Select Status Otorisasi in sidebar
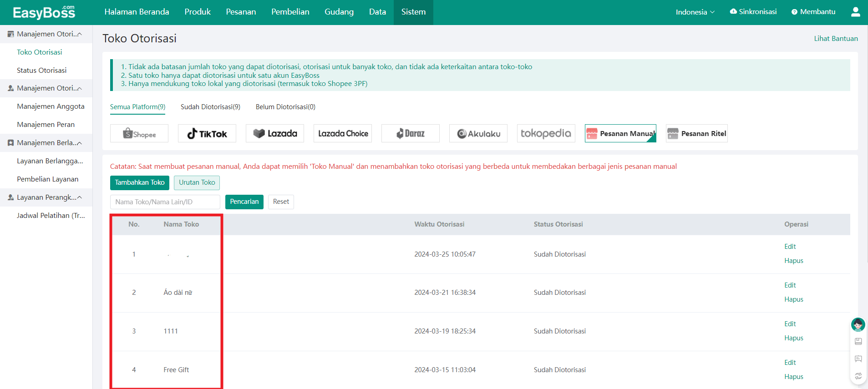This screenshot has width=868, height=389. [42, 71]
